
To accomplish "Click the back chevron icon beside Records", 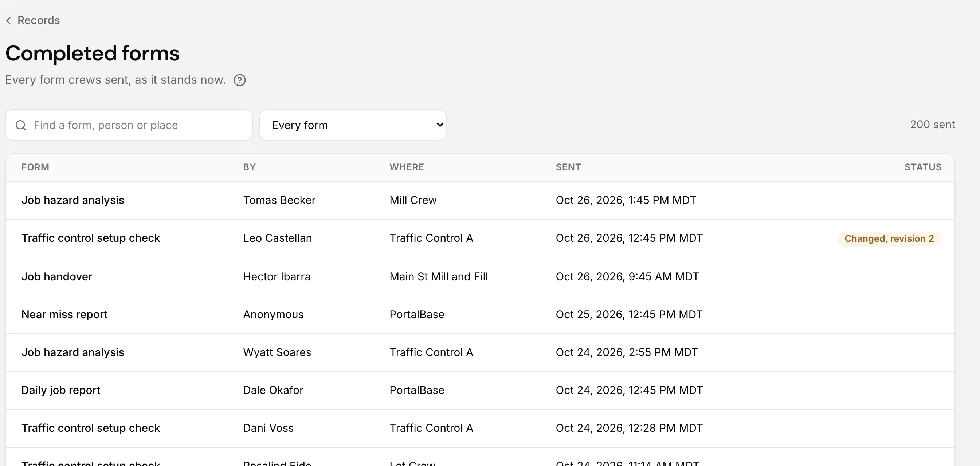I will [x=8, y=20].
